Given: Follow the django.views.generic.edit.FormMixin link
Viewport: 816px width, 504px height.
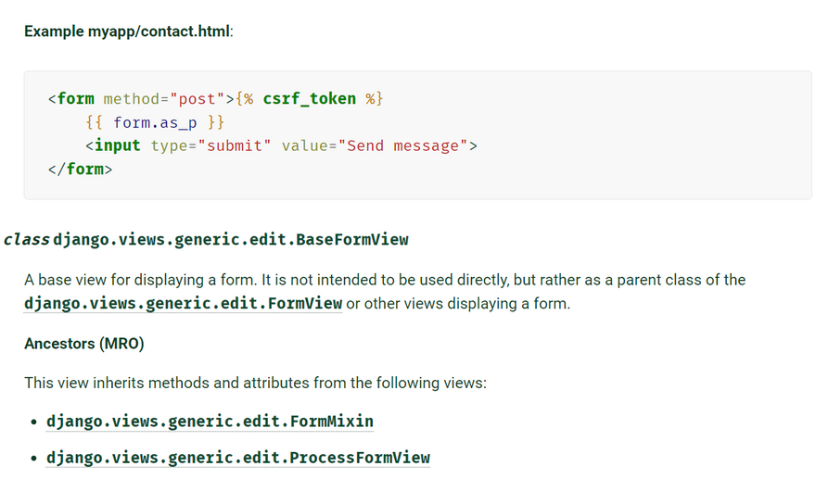Looking at the screenshot, I should [210, 422].
